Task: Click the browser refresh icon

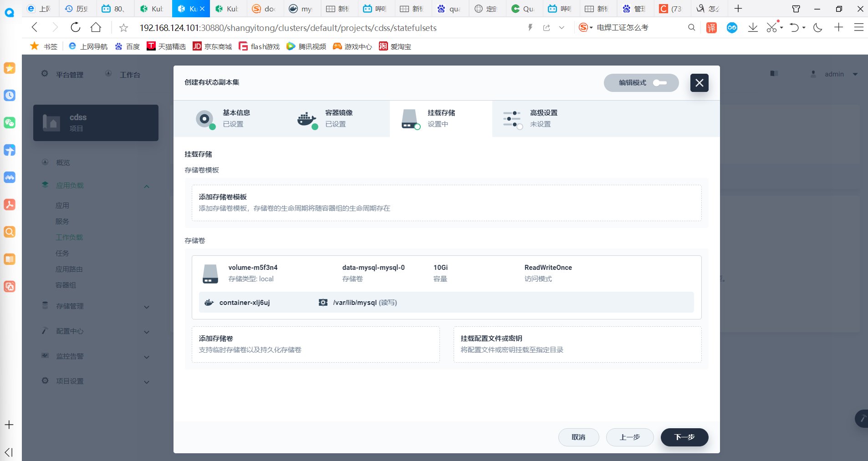Action: [x=76, y=28]
